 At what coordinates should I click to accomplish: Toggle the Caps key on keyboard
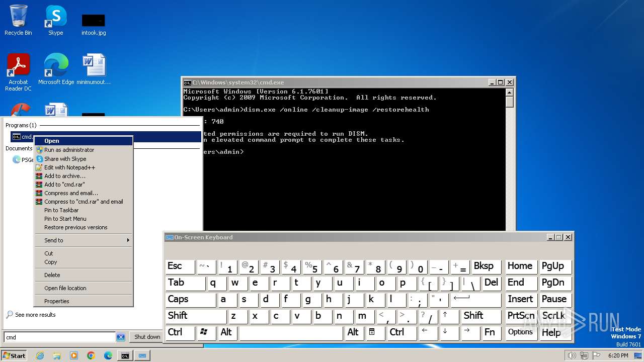click(190, 300)
